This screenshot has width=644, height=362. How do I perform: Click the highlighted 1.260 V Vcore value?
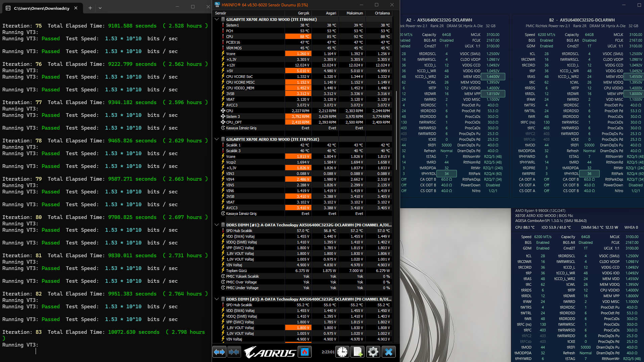coord(298,54)
